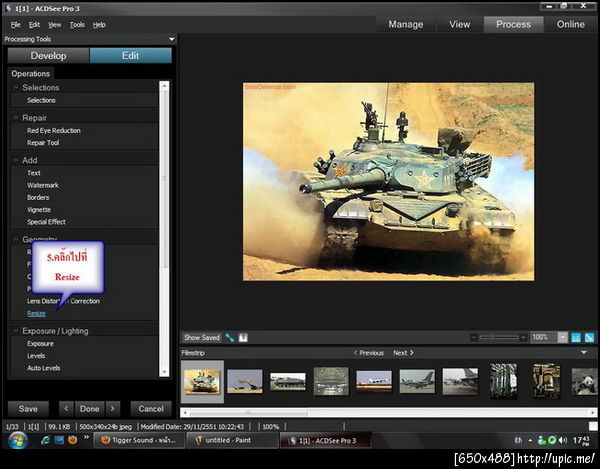This screenshot has width=600, height=469.
Task: Go to previous image arrow beside Done
Action: pos(66,409)
